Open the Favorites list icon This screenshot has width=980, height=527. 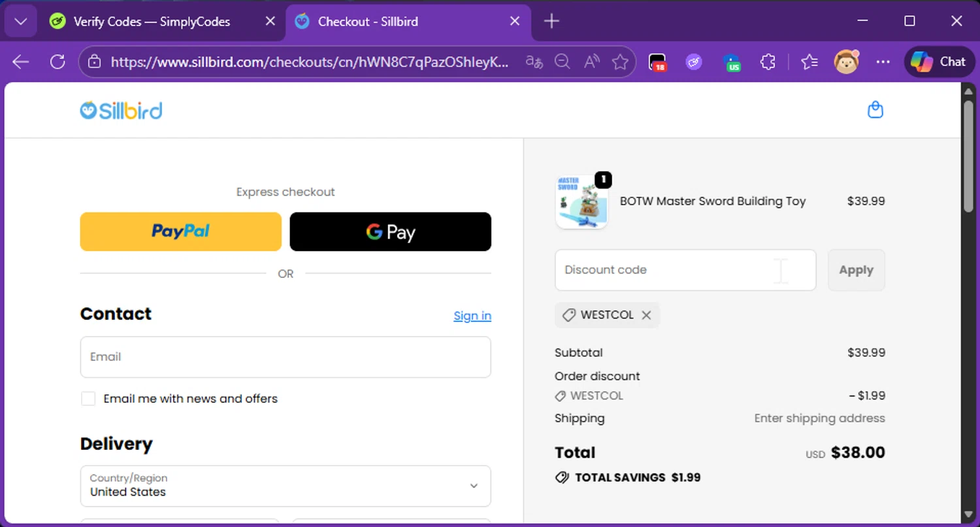click(809, 62)
